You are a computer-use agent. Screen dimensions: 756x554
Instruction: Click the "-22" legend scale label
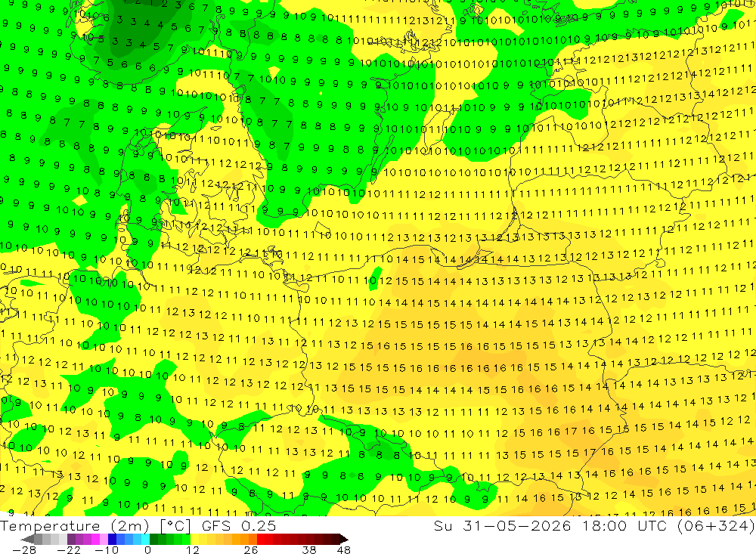69,549
